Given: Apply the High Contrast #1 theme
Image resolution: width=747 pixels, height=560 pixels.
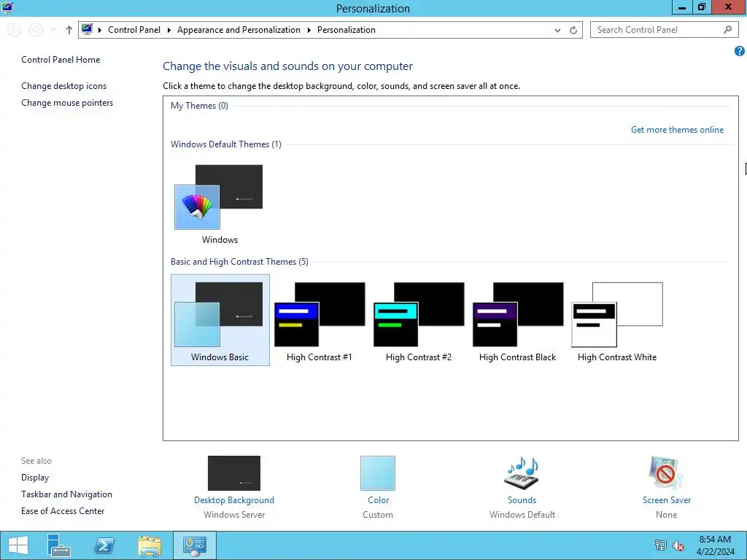Looking at the screenshot, I should [320, 320].
